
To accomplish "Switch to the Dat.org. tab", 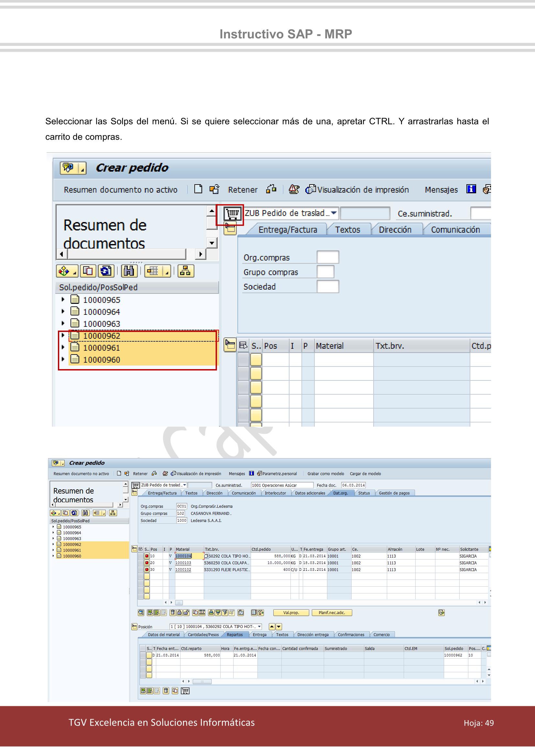I will [342, 493].
